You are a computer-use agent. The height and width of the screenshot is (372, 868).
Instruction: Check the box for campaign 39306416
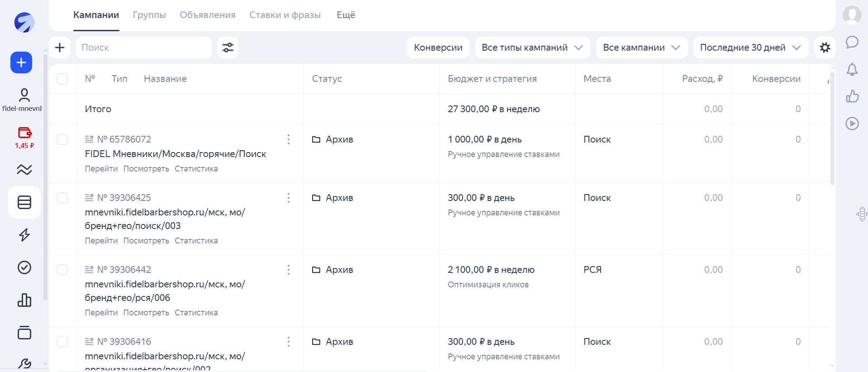(62, 342)
